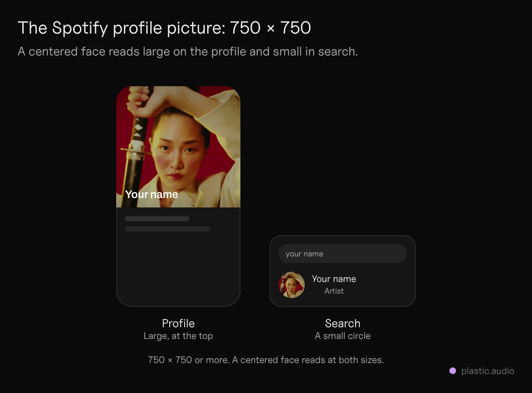
Task: Click the 'Artist' label under result
Action: pyautogui.click(x=334, y=291)
